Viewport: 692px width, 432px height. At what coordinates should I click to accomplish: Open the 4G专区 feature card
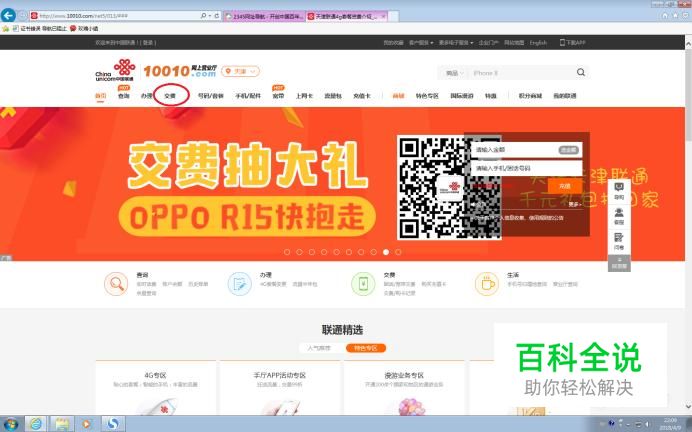click(x=155, y=388)
